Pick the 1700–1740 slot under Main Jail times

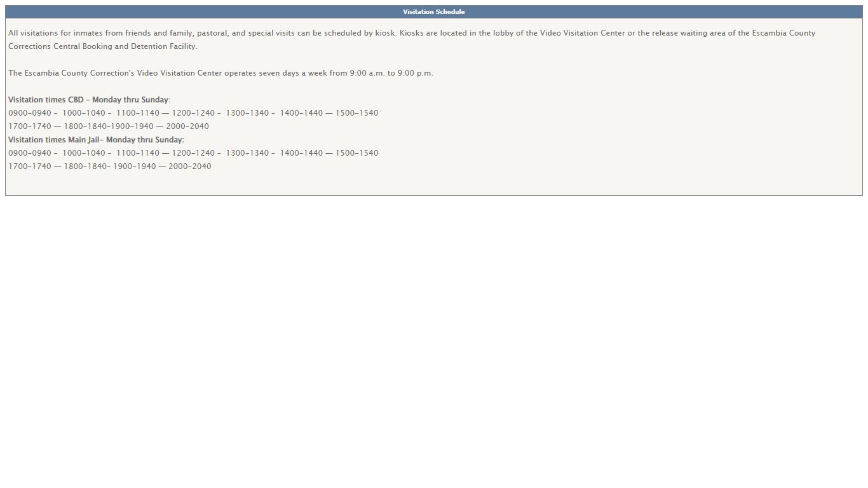30,166
